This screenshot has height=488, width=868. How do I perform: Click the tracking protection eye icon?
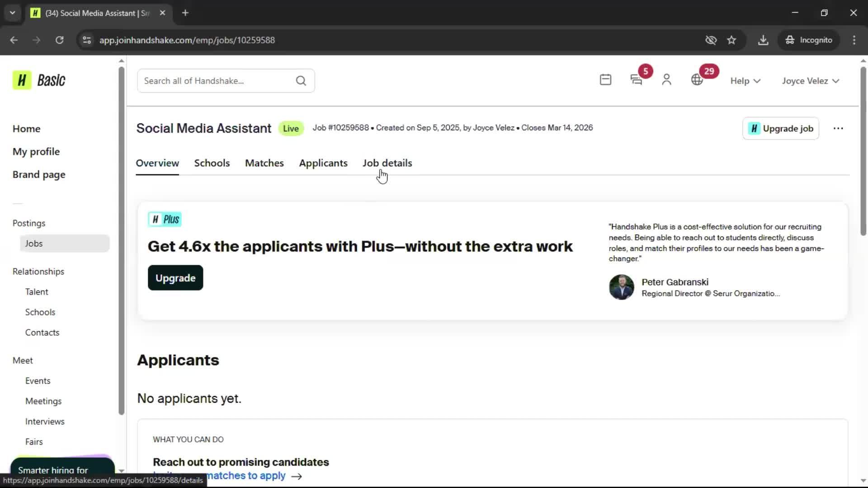click(x=711, y=40)
